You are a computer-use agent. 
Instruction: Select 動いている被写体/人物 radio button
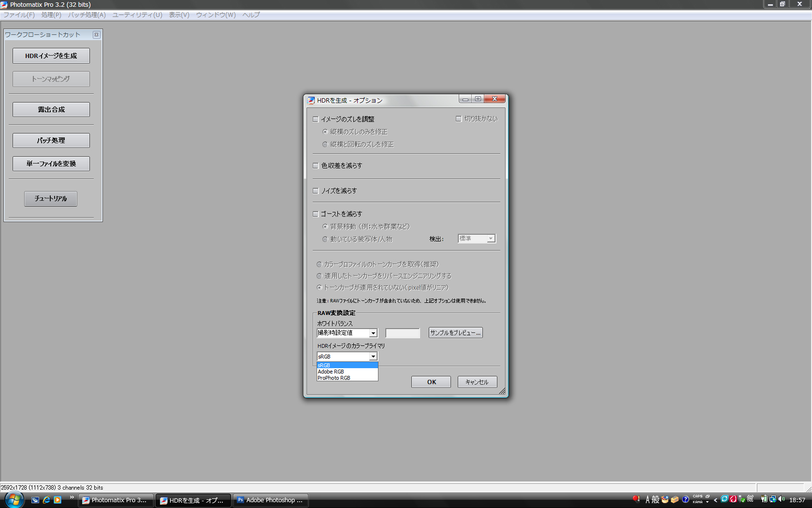point(325,239)
